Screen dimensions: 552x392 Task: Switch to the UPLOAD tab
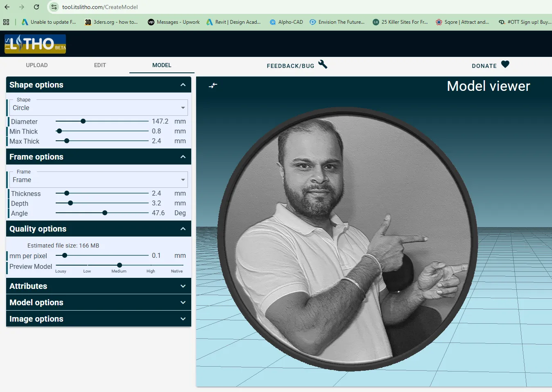[37, 65]
